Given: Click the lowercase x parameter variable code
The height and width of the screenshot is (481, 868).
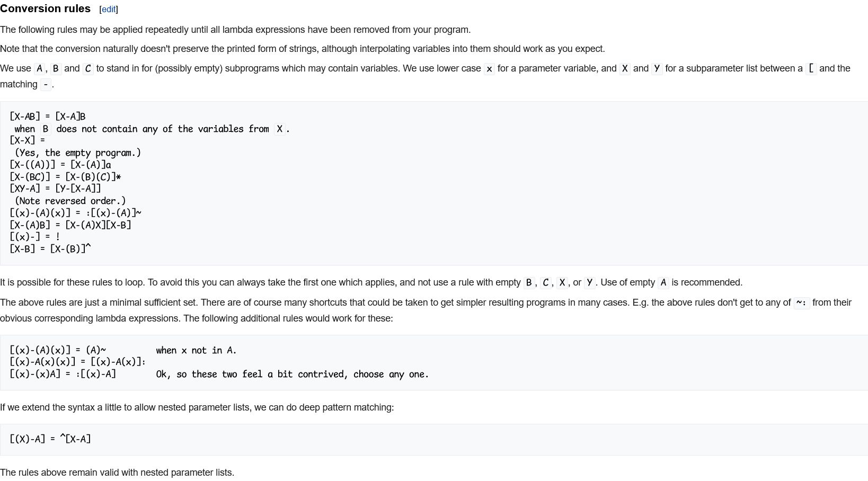Looking at the screenshot, I should (x=489, y=69).
